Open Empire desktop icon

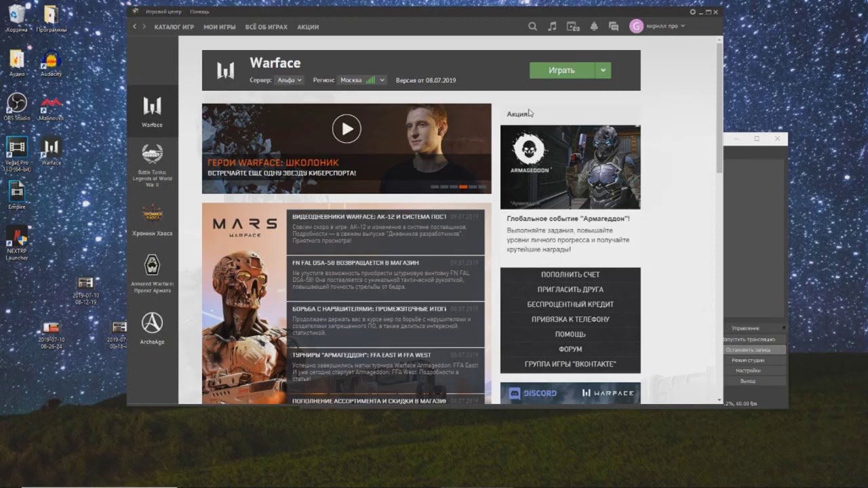click(x=17, y=196)
